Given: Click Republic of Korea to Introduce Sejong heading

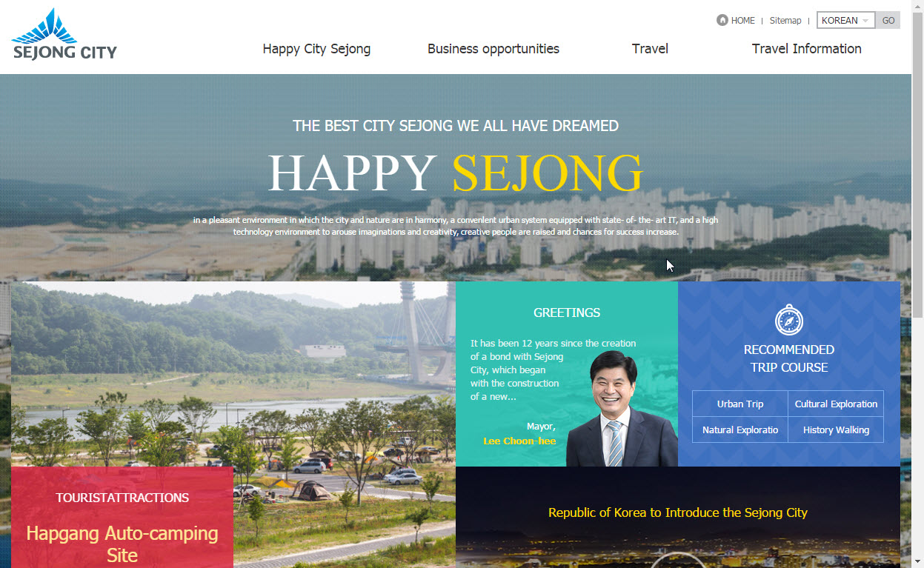Looking at the screenshot, I should pos(678,512).
